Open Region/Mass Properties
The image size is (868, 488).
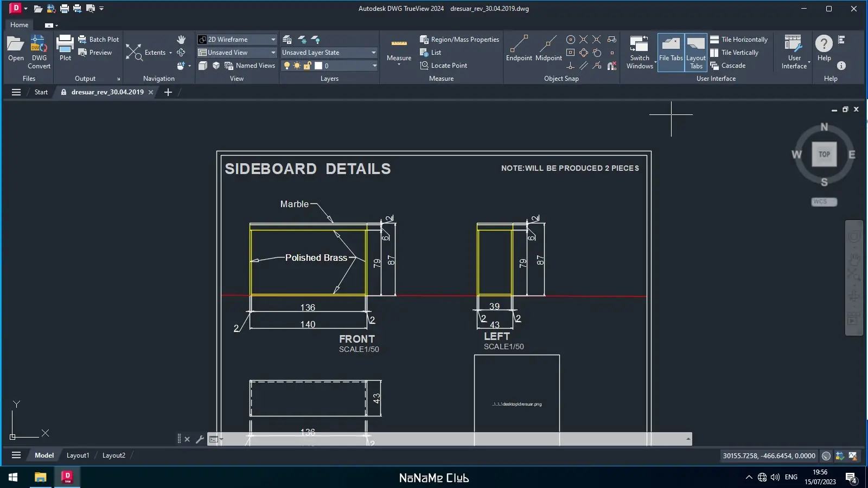(459, 40)
